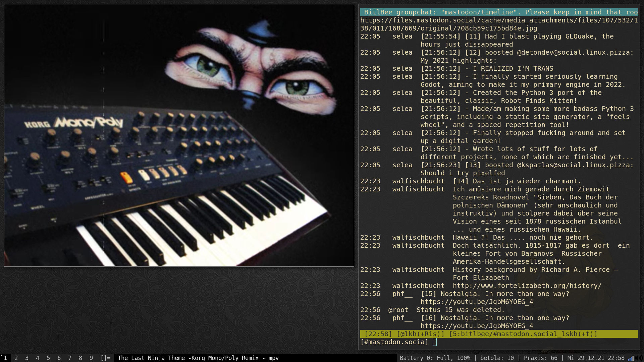Switch to workspace tag 4
The image size is (644, 362).
[x=38, y=358]
